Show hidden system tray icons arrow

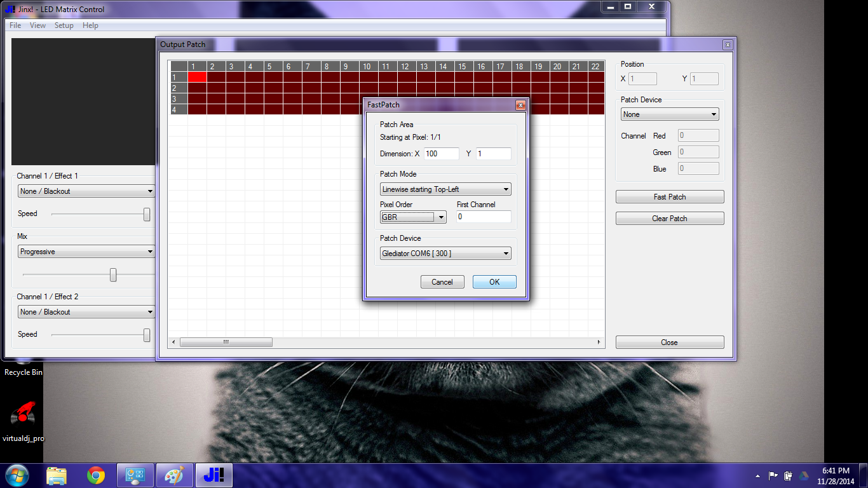click(x=757, y=476)
